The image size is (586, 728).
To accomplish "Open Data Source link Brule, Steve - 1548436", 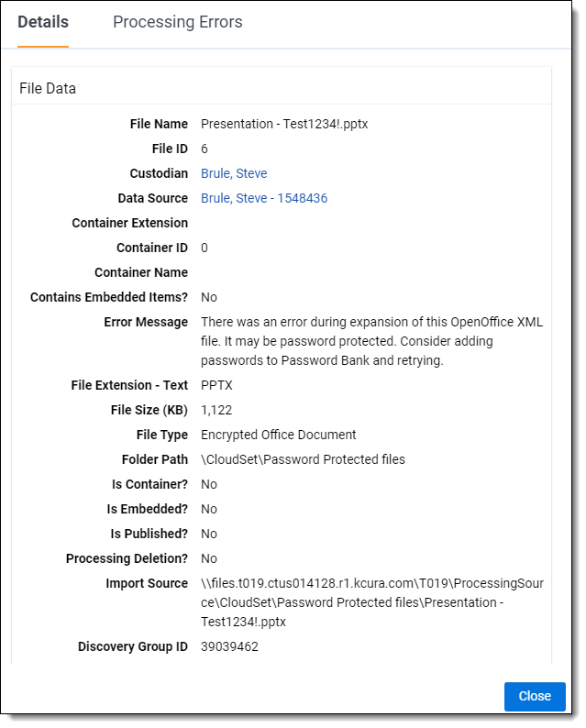I will pyautogui.click(x=264, y=198).
